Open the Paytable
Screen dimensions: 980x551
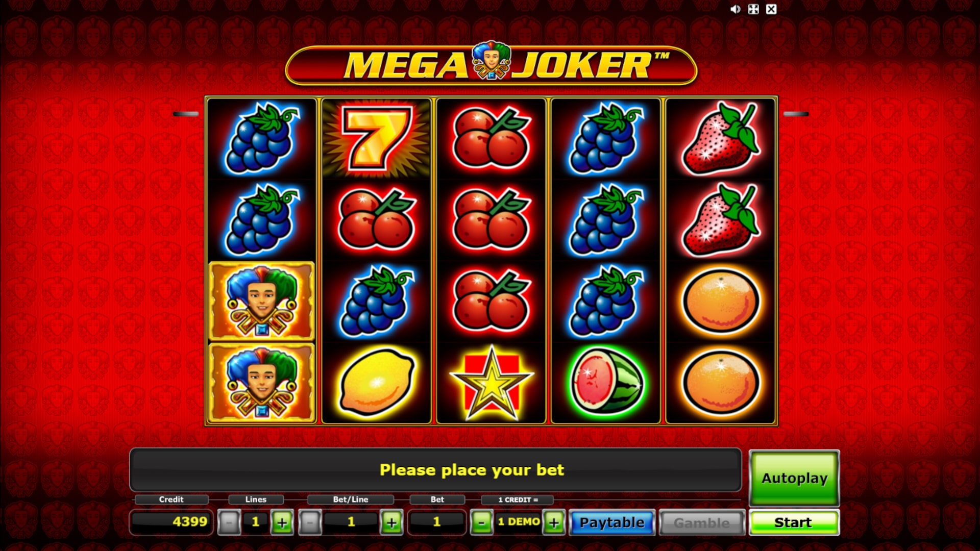612,522
